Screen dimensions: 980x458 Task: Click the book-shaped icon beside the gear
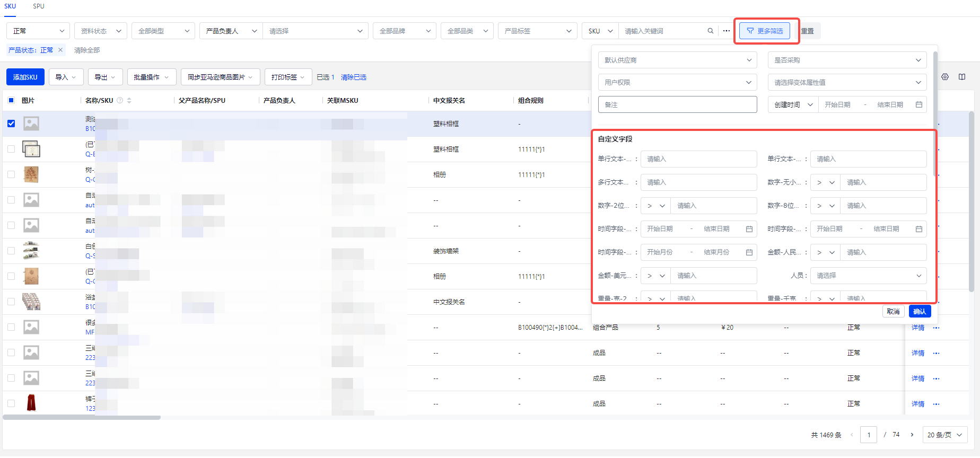pyautogui.click(x=962, y=77)
